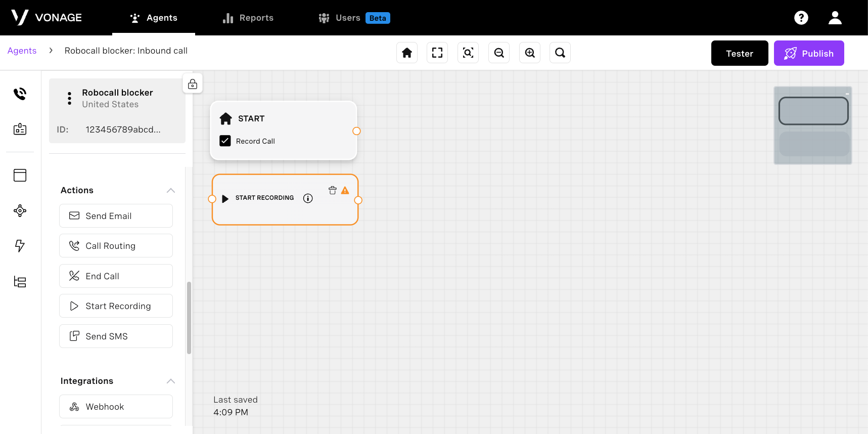Zoom in the canvas
The width and height of the screenshot is (868, 434).
click(530, 53)
